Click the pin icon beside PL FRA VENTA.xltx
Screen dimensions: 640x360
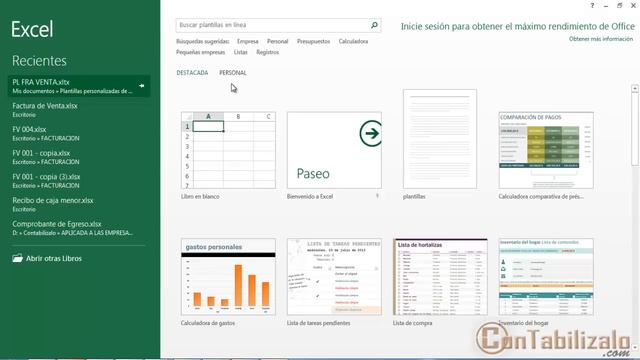(142, 86)
